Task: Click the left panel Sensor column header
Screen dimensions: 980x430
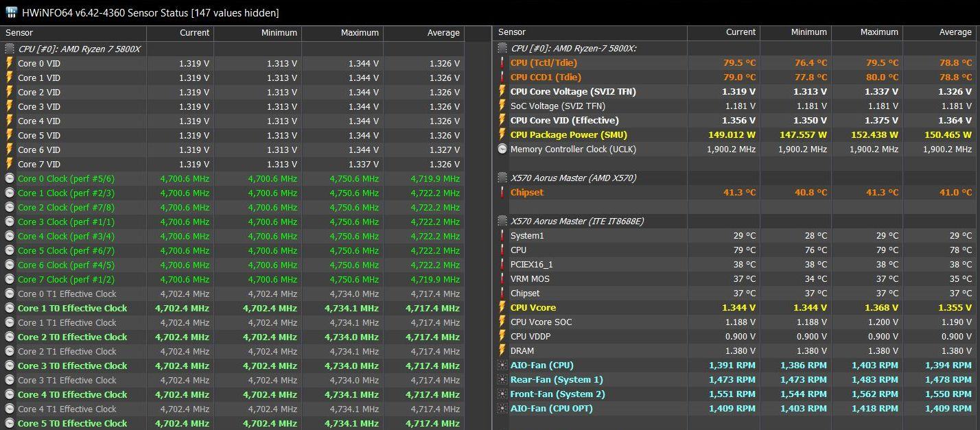Action: pos(73,33)
